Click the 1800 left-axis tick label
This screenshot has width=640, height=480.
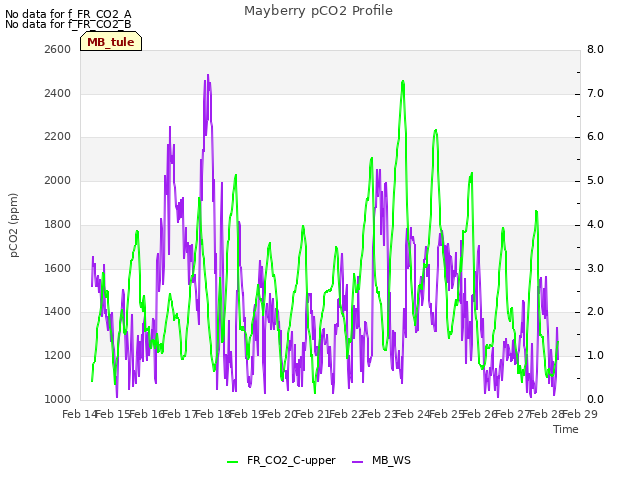[x=58, y=224]
